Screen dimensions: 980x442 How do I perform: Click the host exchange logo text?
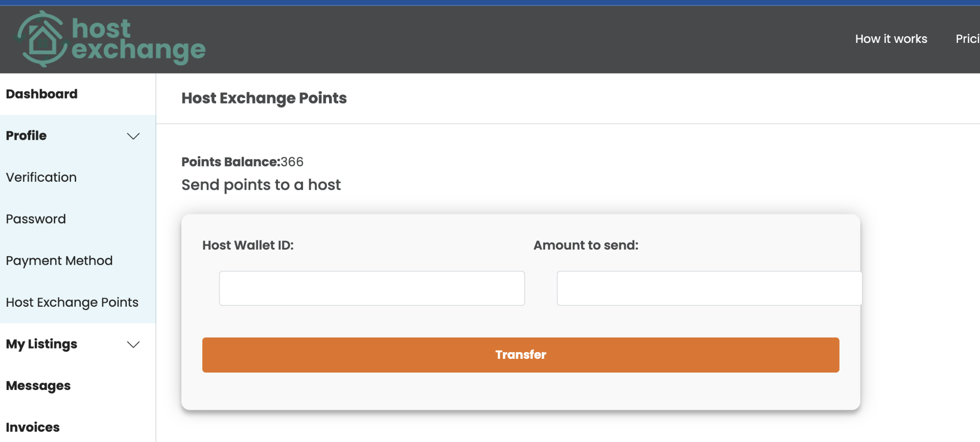click(x=138, y=40)
